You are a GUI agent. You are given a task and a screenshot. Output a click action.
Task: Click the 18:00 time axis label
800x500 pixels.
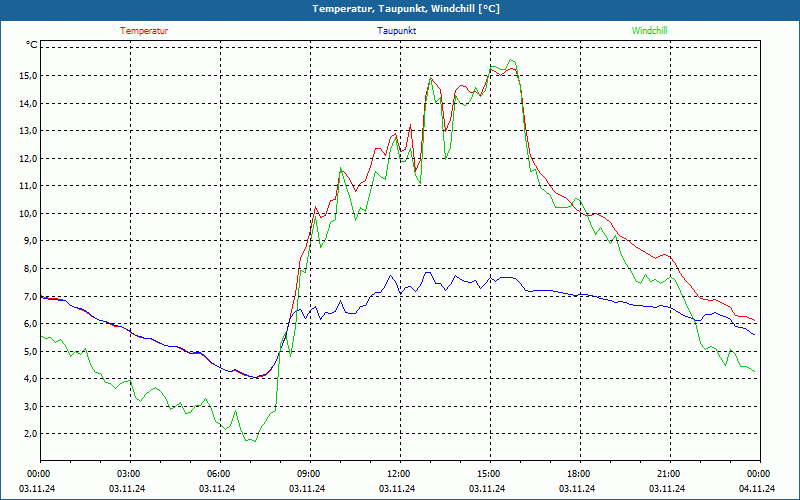[x=579, y=474]
